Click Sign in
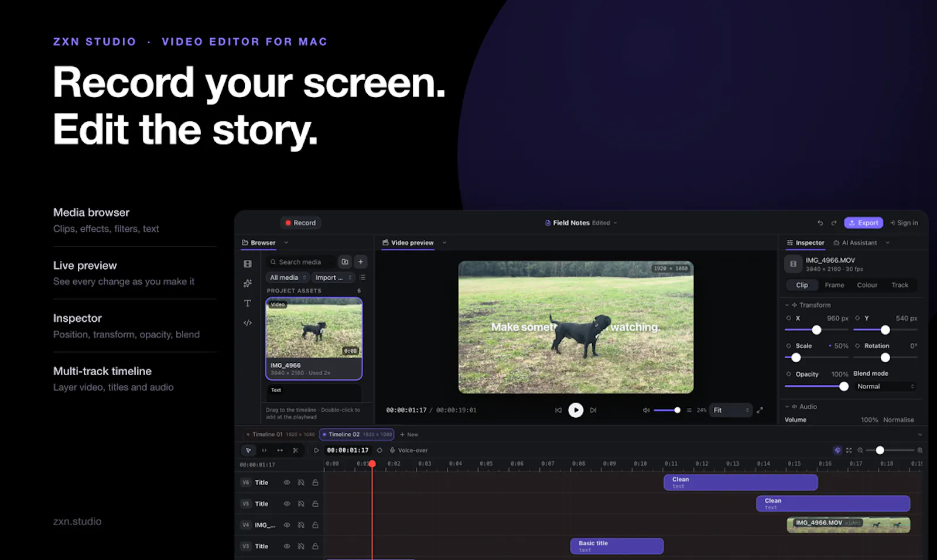This screenshot has height=560, width=937. pos(904,223)
